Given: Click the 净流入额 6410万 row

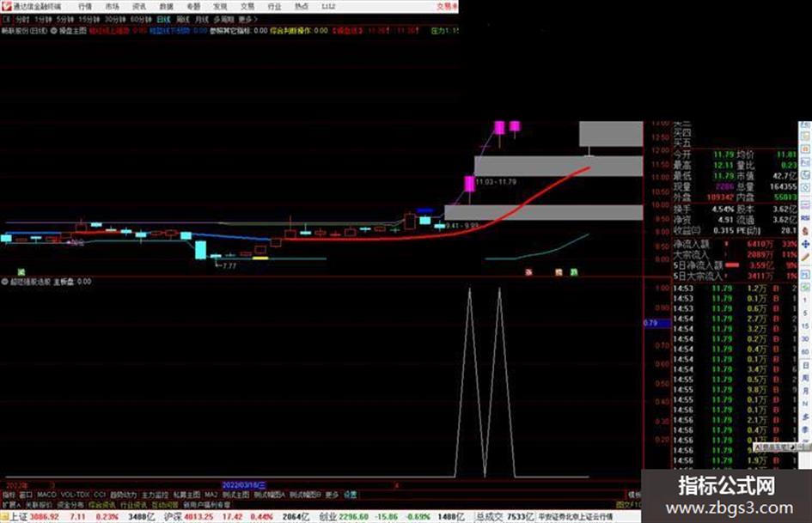Looking at the screenshot, I should pos(735,244).
